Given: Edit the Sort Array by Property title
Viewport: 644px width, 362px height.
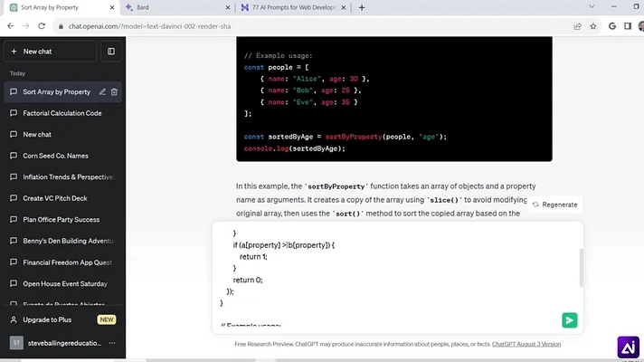Looking at the screenshot, I should [102, 92].
